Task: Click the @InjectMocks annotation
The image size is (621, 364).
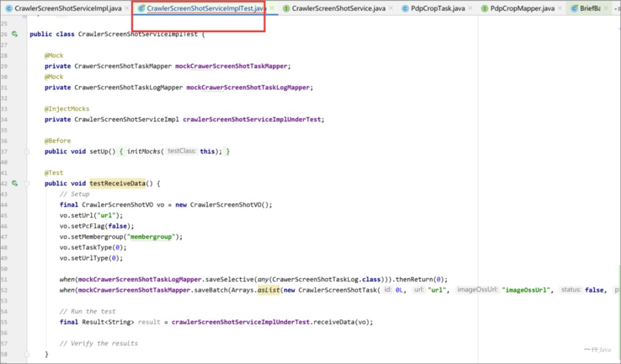Action: coord(67,109)
